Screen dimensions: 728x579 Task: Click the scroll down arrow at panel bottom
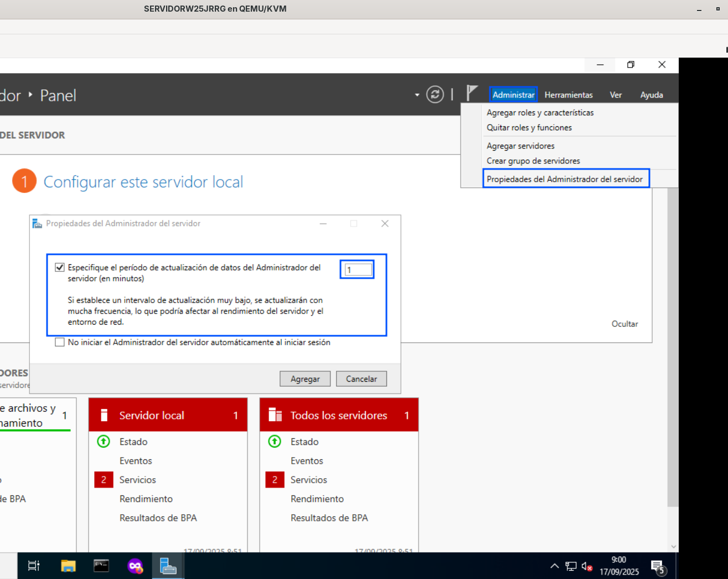tap(673, 546)
